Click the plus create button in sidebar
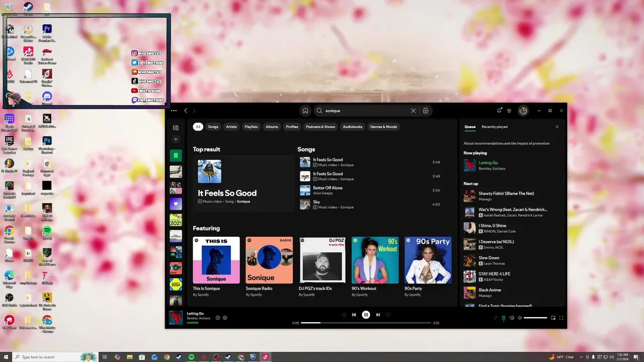Screen dimensions: 644x362 [176, 139]
